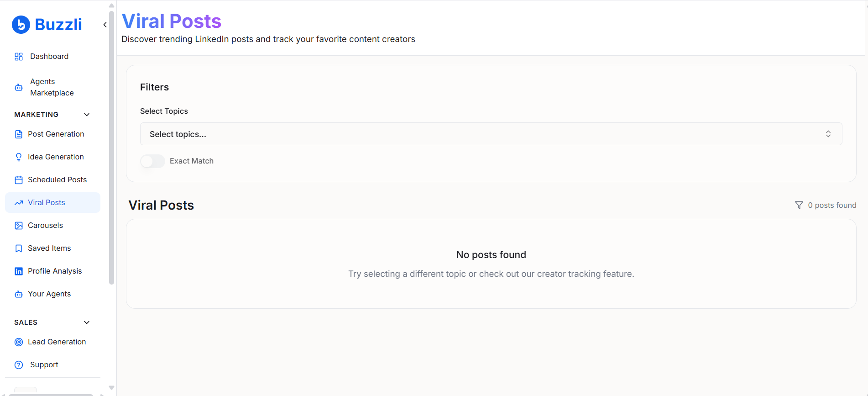Viewport: 868px width, 396px height.
Task: Click the Scheduled Posts calendar icon
Action: tap(18, 180)
